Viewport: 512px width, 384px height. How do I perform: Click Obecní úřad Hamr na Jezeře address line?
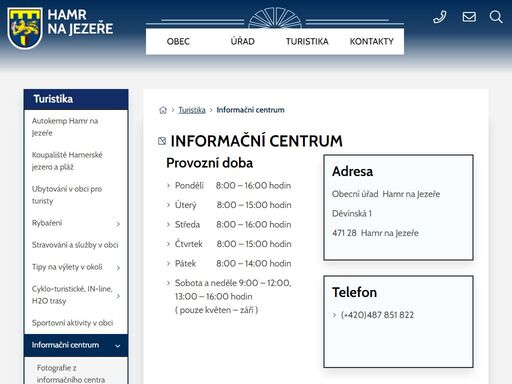click(x=386, y=194)
